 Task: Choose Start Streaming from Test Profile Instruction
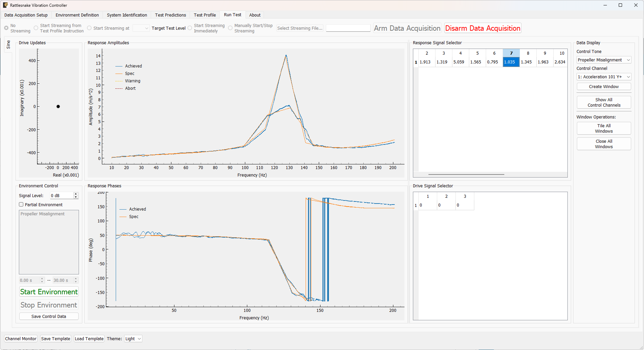pyautogui.click(x=59, y=28)
